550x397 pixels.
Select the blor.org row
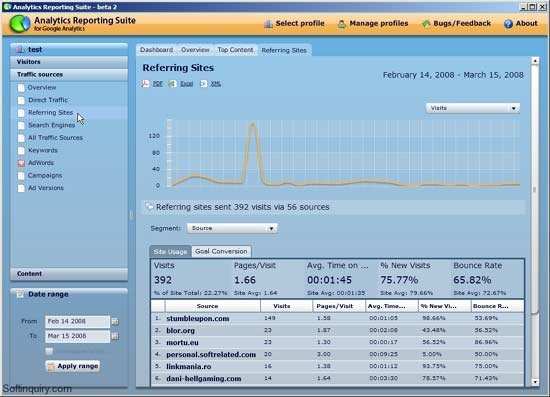click(337, 330)
